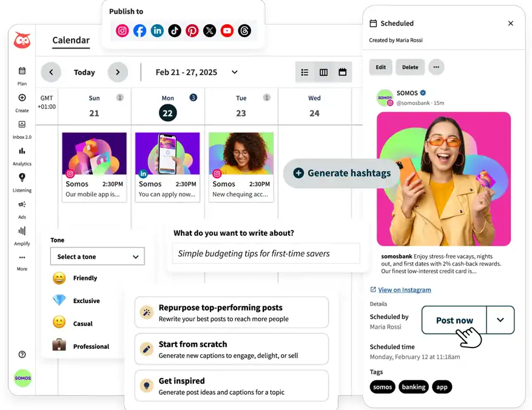Switch to the Calendar tab
Viewport: 532px width, 410px height.
pyautogui.click(x=70, y=41)
